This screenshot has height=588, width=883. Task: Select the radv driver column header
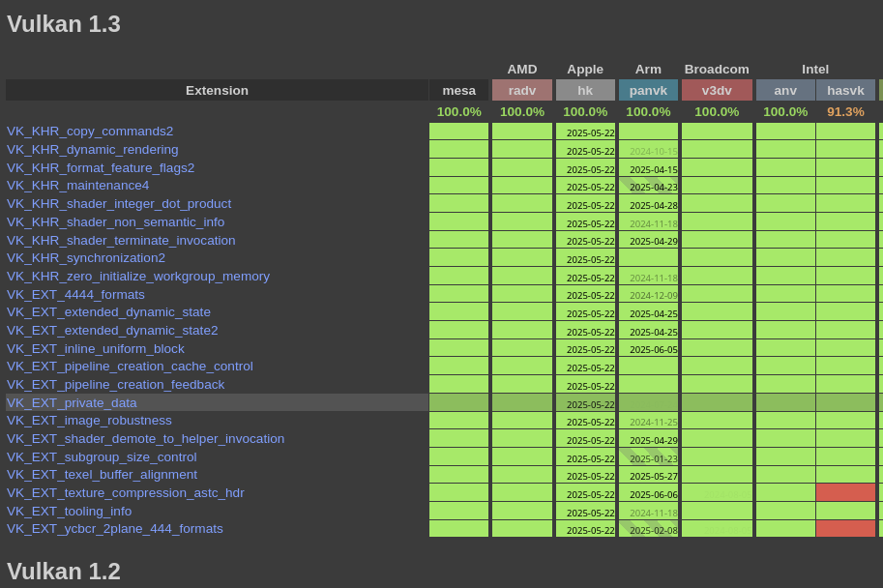(x=522, y=90)
